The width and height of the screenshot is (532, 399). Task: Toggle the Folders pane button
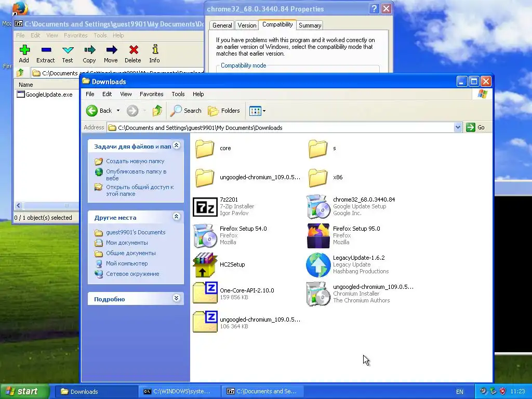point(224,111)
